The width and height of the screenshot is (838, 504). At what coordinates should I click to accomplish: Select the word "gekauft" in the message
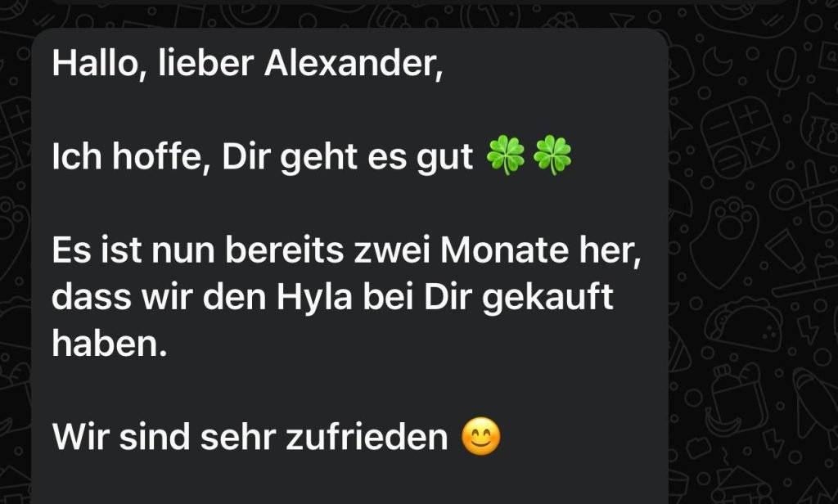547,297
